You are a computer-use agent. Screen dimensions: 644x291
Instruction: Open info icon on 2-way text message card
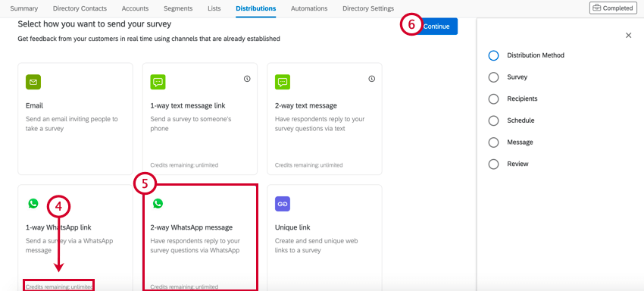pyautogui.click(x=372, y=79)
